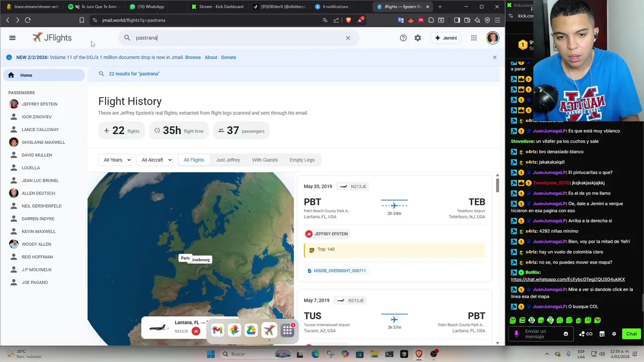Select passenger Igor Zinoviev in the sidebar
The width and height of the screenshot is (644, 362).
point(37,117)
